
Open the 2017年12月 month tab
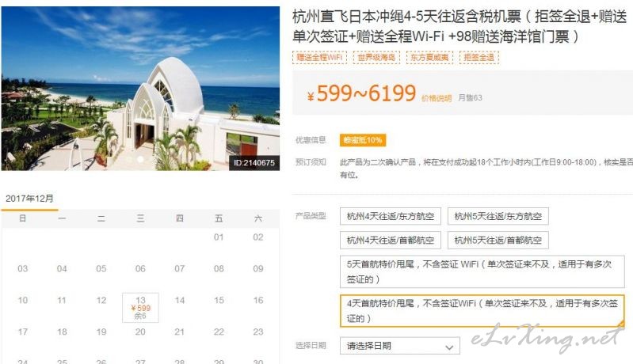[x=29, y=199]
